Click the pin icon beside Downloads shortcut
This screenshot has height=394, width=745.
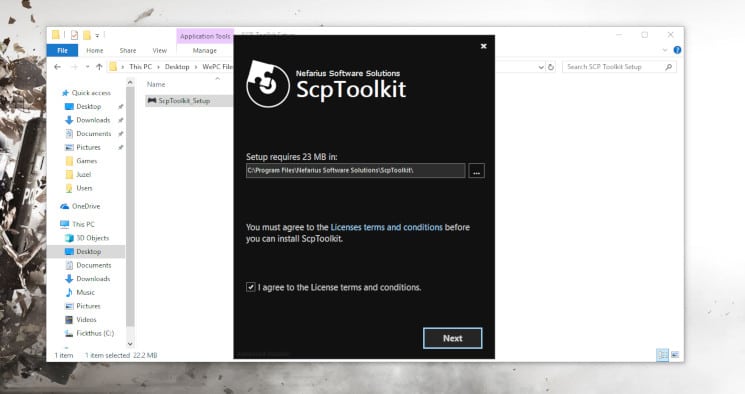121,120
